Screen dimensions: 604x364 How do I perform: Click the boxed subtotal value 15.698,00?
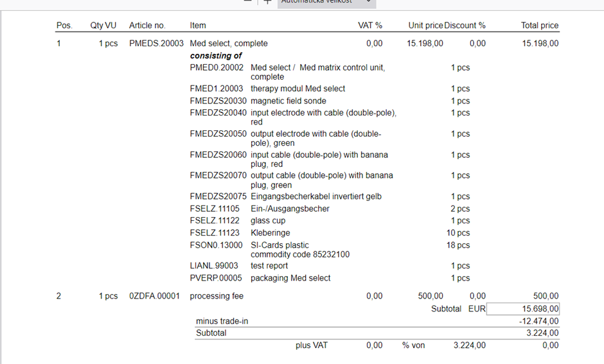click(x=522, y=309)
